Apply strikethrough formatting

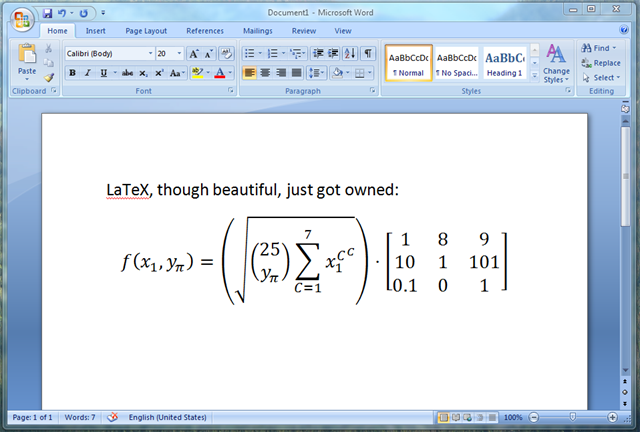click(x=127, y=73)
